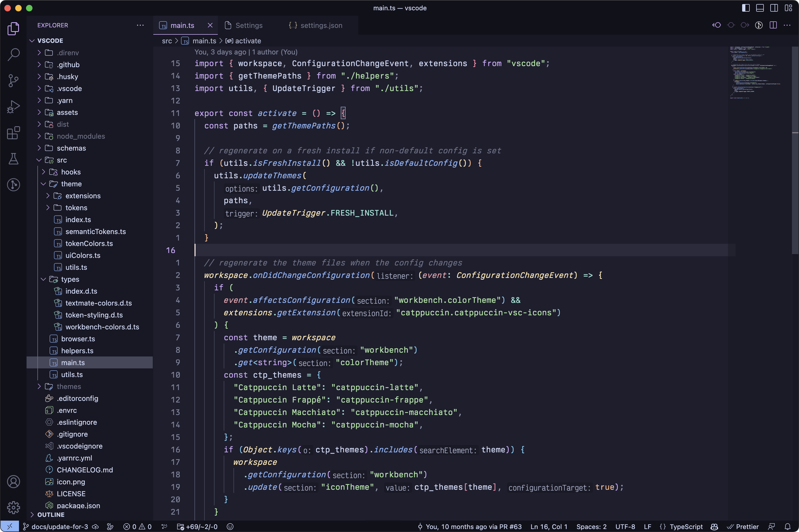Switch to the Settings tab
This screenshot has height=532, width=799.
click(249, 25)
